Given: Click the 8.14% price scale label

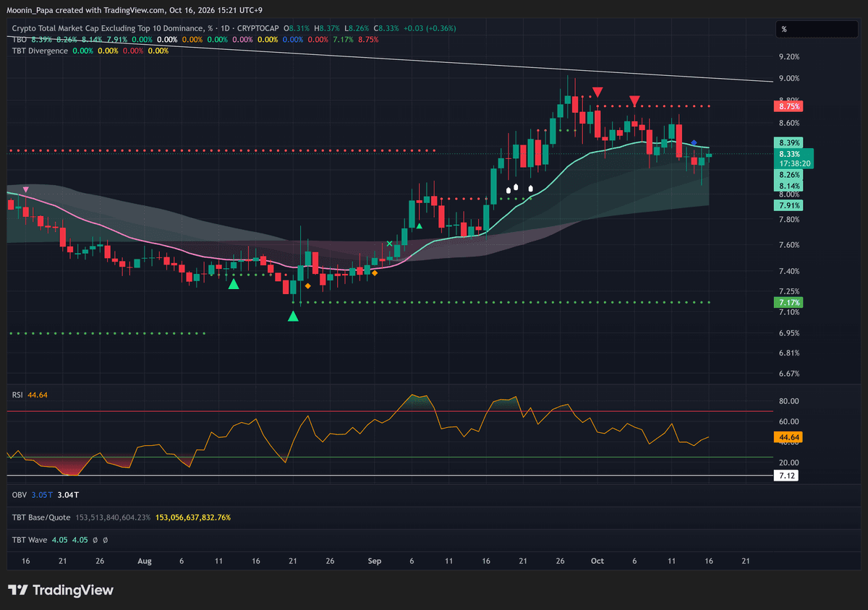Looking at the screenshot, I should tap(788, 186).
